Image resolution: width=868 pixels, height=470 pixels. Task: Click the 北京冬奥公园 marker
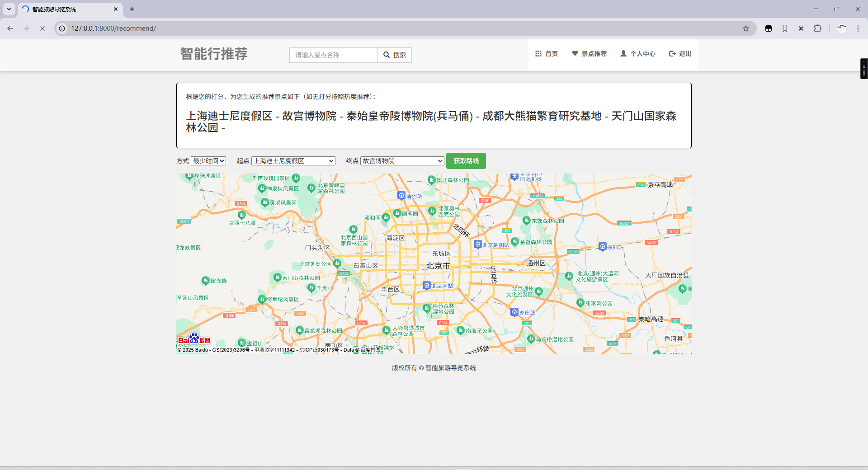[x=337, y=263]
